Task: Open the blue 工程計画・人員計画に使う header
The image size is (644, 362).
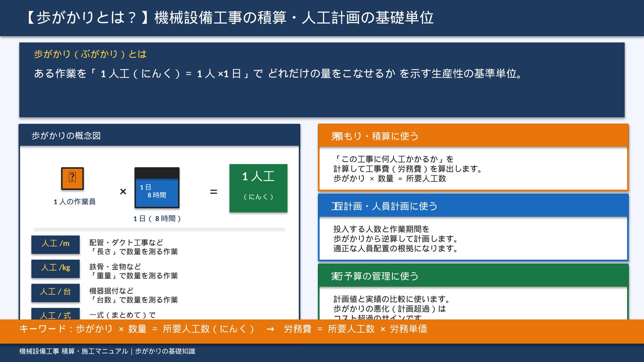Action: pos(473,206)
